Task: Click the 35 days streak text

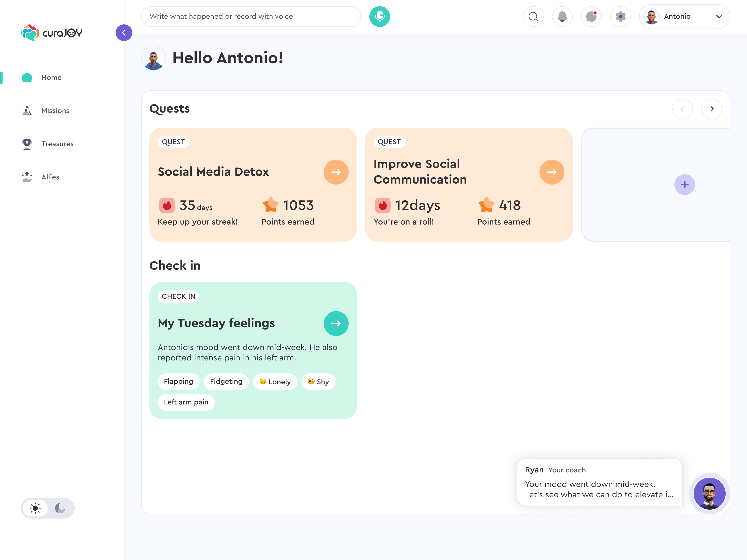Action: point(196,205)
